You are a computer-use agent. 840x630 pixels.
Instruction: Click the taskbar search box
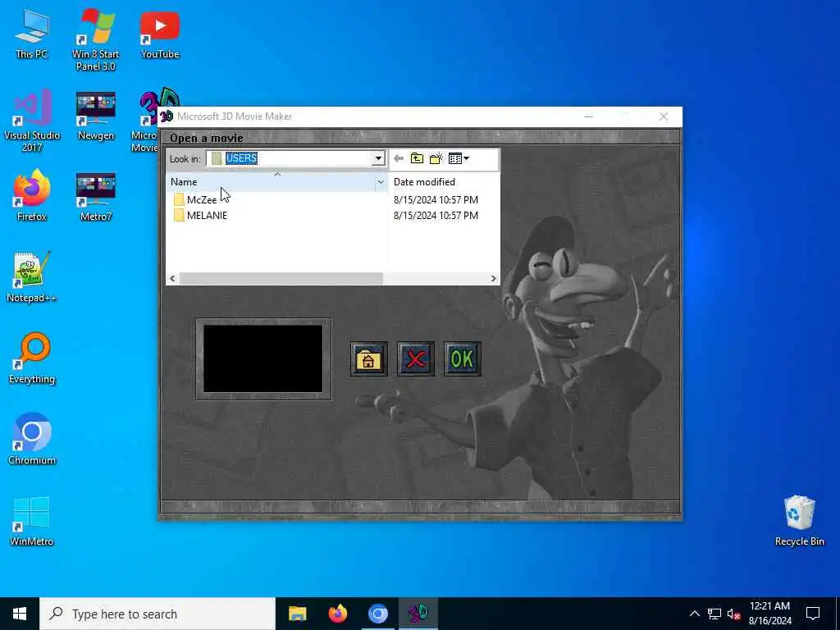click(157, 614)
